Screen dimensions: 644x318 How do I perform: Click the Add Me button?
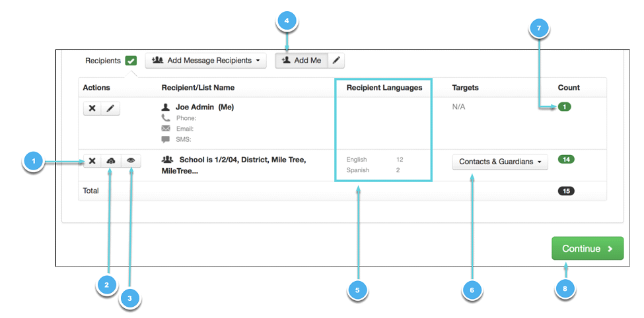301,60
